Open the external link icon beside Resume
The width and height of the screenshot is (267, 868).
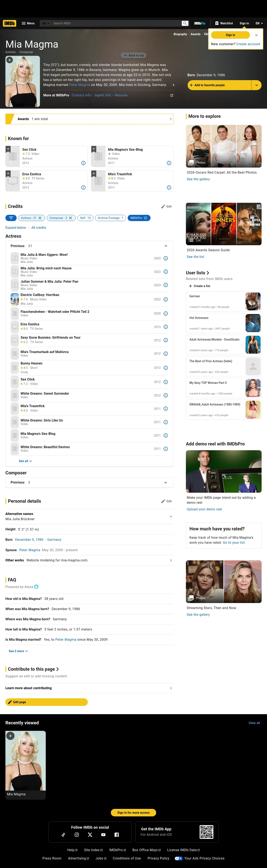172,95
